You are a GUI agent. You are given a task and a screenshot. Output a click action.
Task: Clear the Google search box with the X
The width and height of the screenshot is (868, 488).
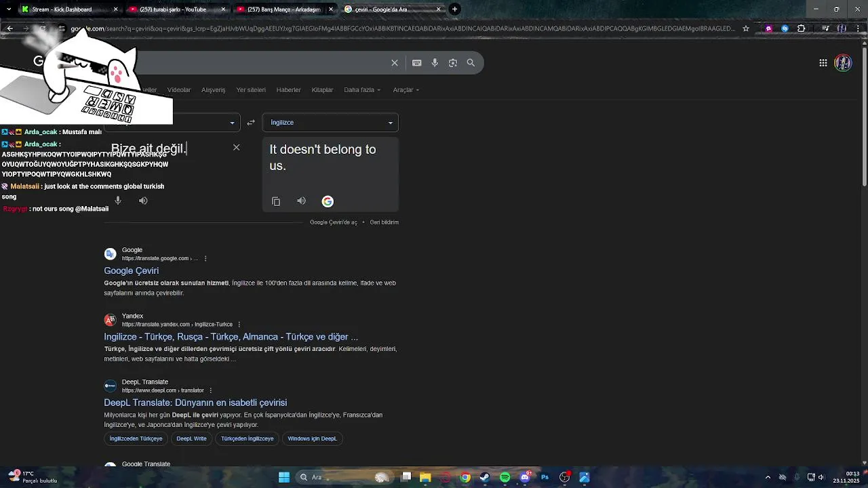click(395, 63)
